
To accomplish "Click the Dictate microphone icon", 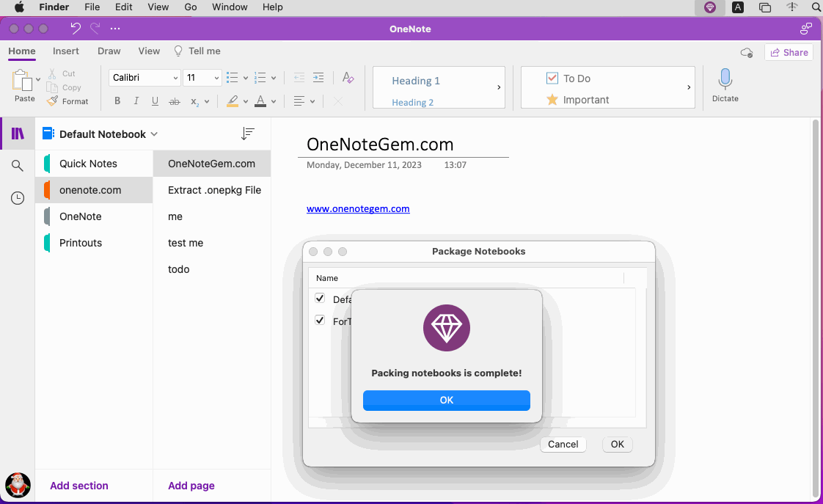I will (725, 79).
